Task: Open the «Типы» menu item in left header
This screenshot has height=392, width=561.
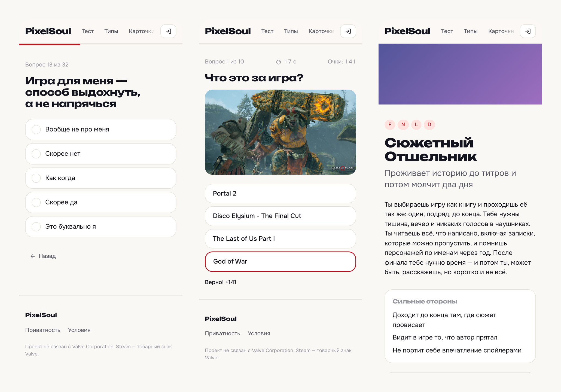Action: (111, 31)
